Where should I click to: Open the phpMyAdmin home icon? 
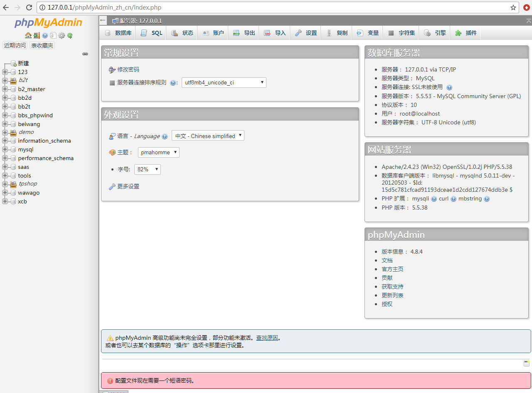point(28,35)
